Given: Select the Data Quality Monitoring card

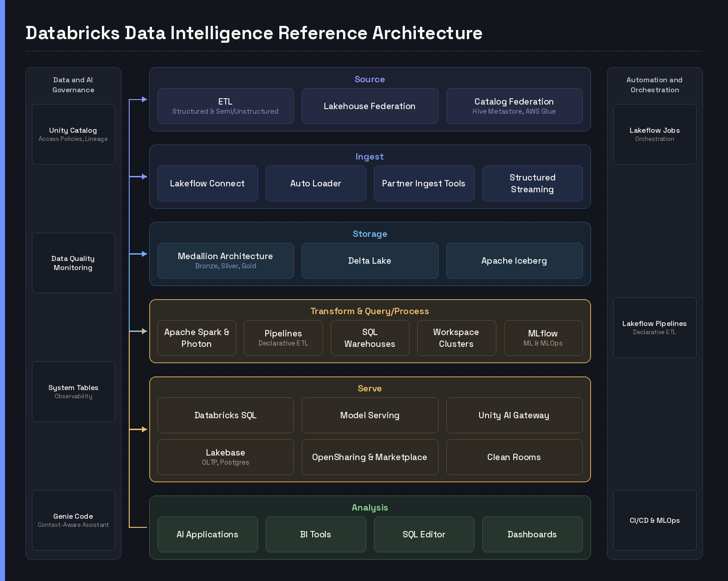Looking at the screenshot, I should (x=73, y=263).
